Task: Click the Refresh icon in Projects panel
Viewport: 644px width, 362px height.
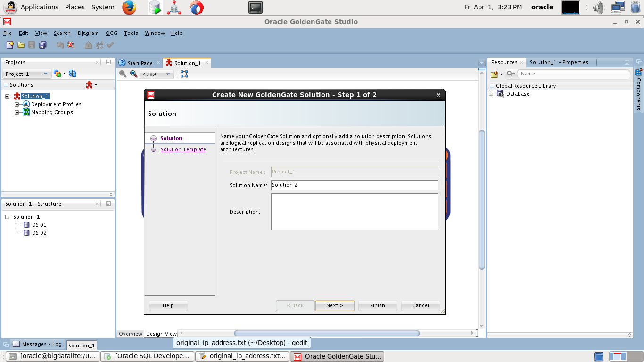Action: point(73,74)
